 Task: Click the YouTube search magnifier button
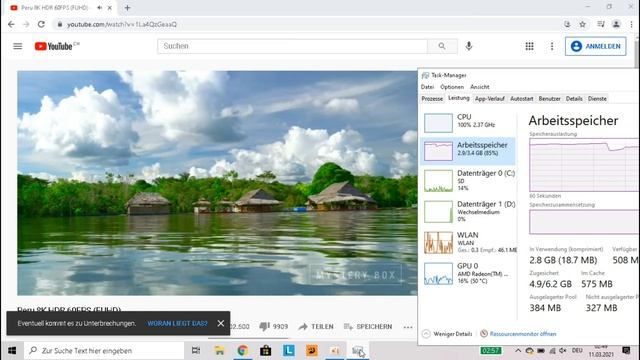click(x=442, y=46)
